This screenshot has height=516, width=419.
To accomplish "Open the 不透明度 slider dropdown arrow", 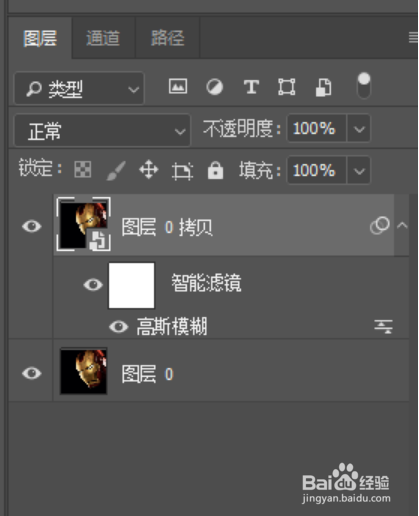I will 359,129.
